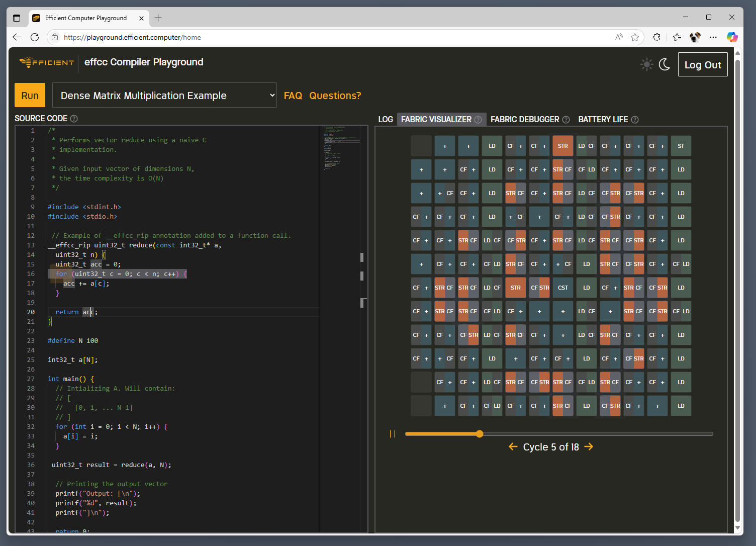The height and width of the screenshot is (546, 756).
Task: Open Fabric Visualizer help icon
Action: point(478,120)
